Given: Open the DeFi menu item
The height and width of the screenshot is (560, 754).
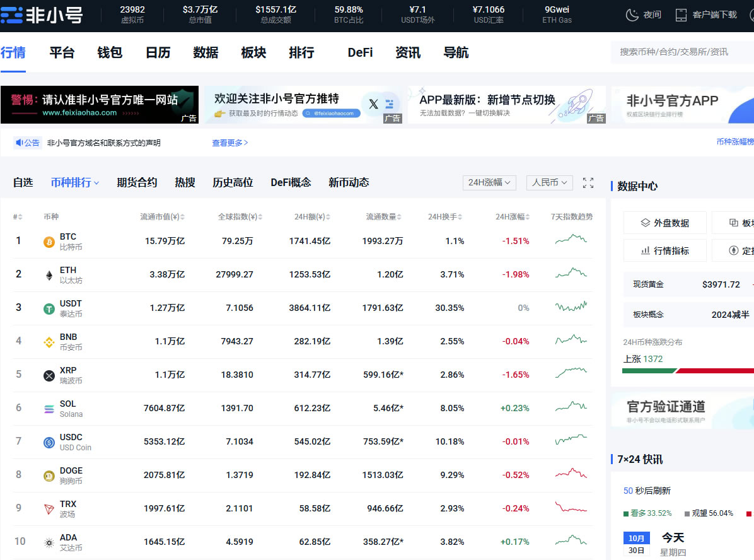Looking at the screenshot, I should 359,53.
